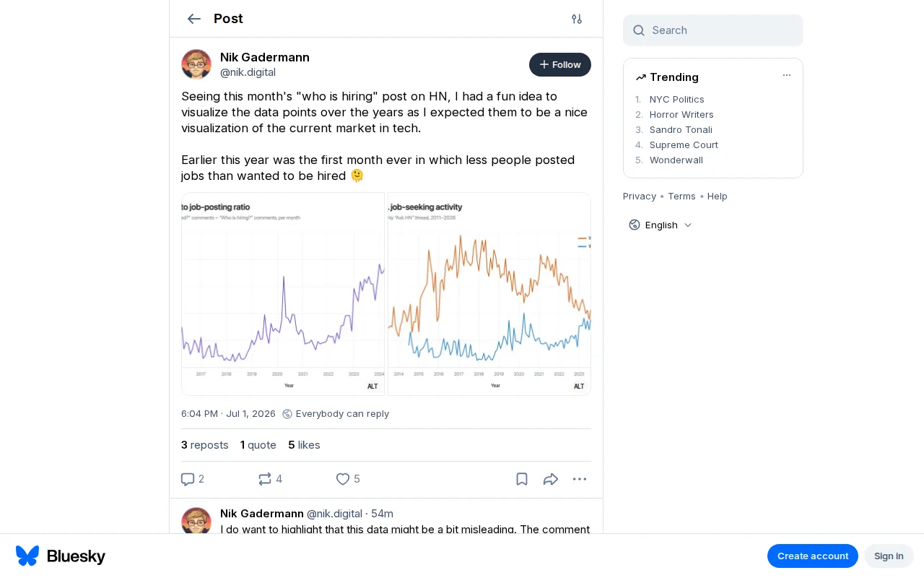The width and height of the screenshot is (924, 578).
Task: Open thread display settings icon
Action: point(577,19)
